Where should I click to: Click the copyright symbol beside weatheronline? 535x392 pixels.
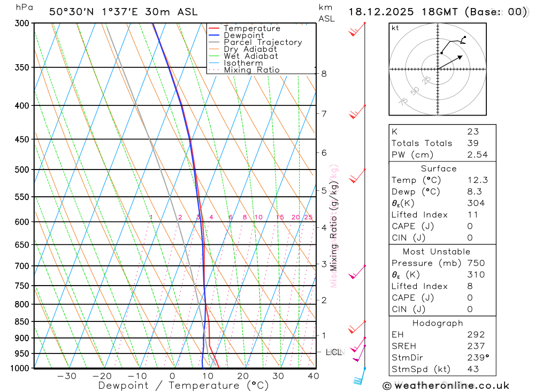pyautogui.click(x=387, y=386)
